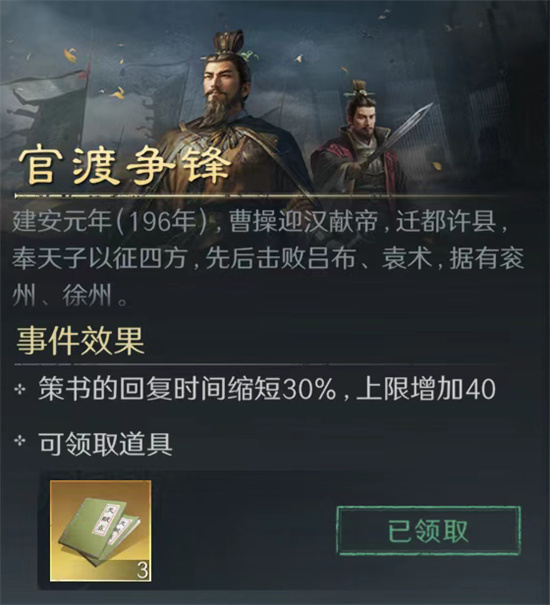Select the 可领取道具 label
This screenshot has width=550, height=605.
click(105, 444)
